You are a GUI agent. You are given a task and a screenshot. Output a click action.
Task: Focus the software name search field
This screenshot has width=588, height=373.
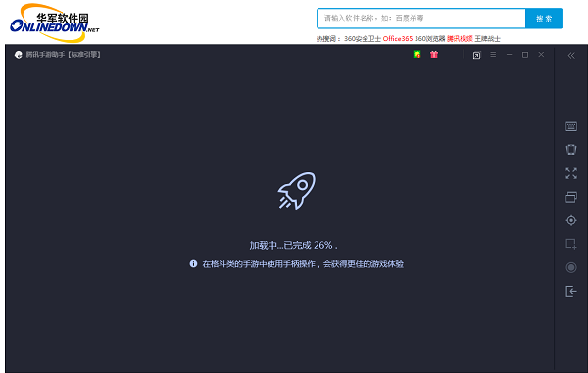[421, 18]
